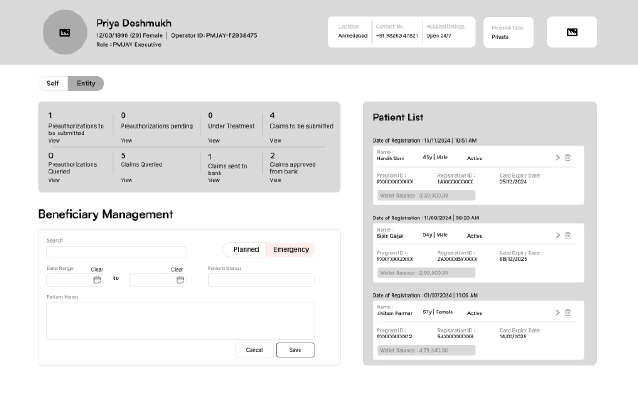638x397 pixels.
Task: View Preauthorizations Queried
Action: pyautogui.click(x=54, y=180)
